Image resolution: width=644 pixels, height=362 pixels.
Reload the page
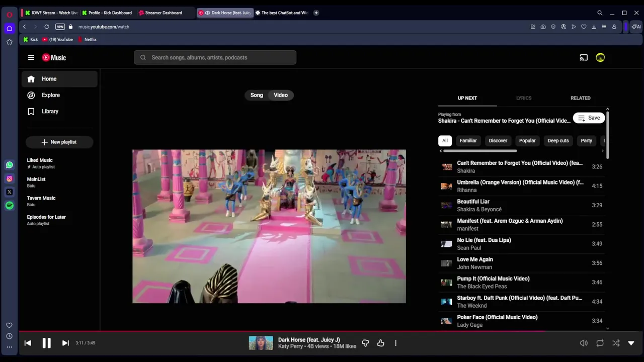pyautogui.click(x=47, y=27)
